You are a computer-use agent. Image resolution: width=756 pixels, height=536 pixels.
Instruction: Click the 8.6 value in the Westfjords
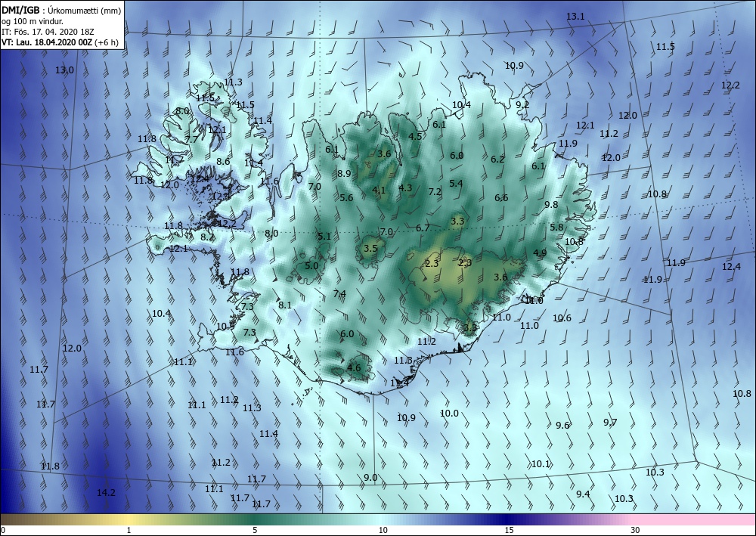223,162
